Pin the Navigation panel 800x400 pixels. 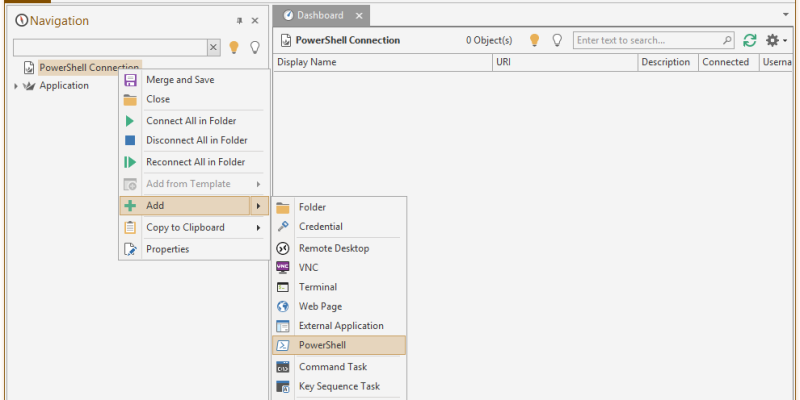click(239, 20)
